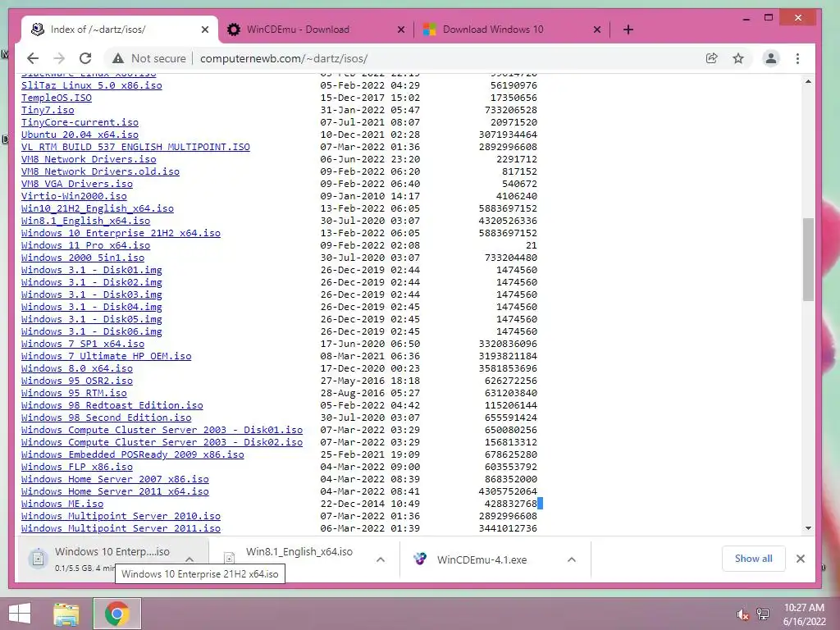Open the WinCDEmu-4.1.exe downloaded file

(x=482, y=559)
